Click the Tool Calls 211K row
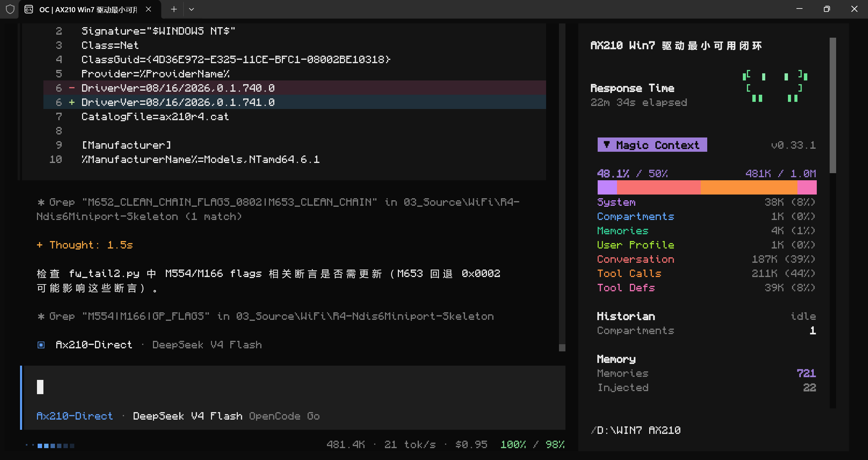Image resolution: width=868 pixels, height=460 pixels. (706, 273)
